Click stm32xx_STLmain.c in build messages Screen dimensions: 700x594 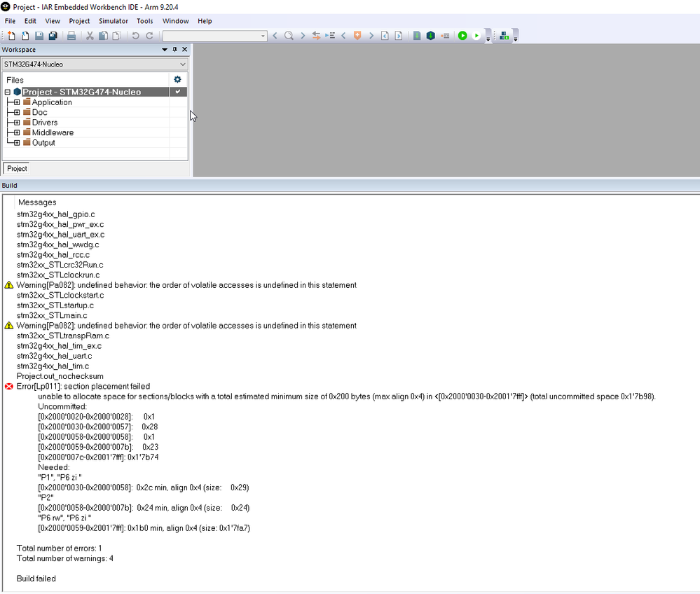(52, 315)
